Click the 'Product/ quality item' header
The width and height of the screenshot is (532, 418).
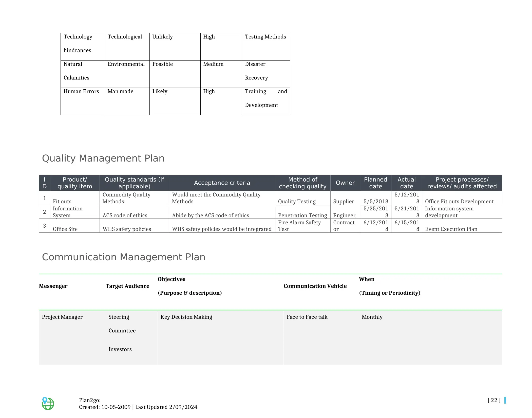[75, 183]
